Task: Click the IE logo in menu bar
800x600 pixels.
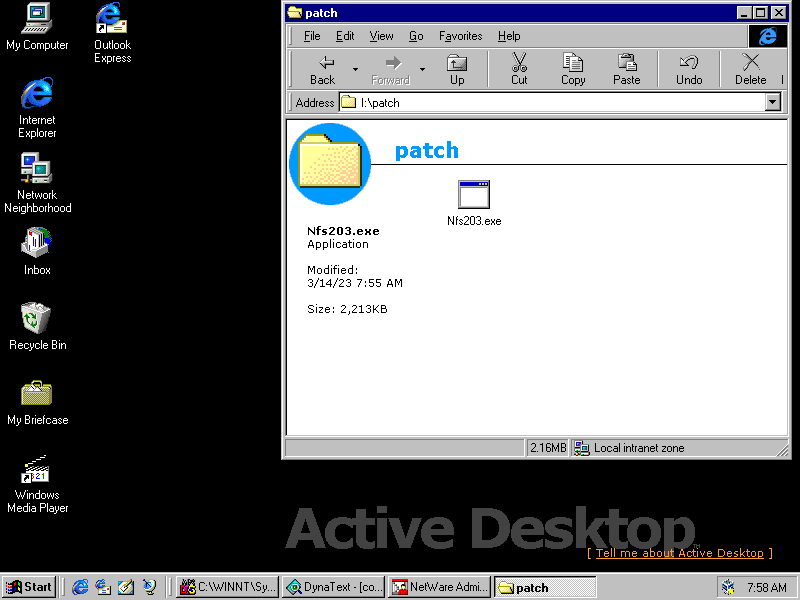Action: coord(767,36)
